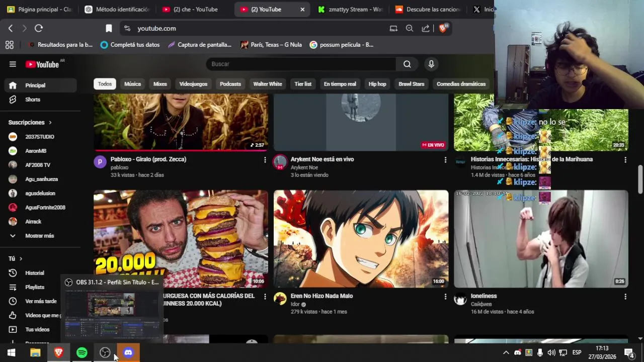Click the YouTube logo
The height and width of the screenshot is (362, 644).
(42, 64)
